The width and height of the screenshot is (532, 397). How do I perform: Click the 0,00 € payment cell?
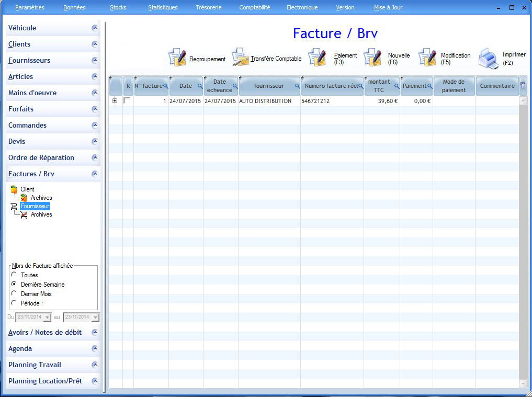(416, 101)
